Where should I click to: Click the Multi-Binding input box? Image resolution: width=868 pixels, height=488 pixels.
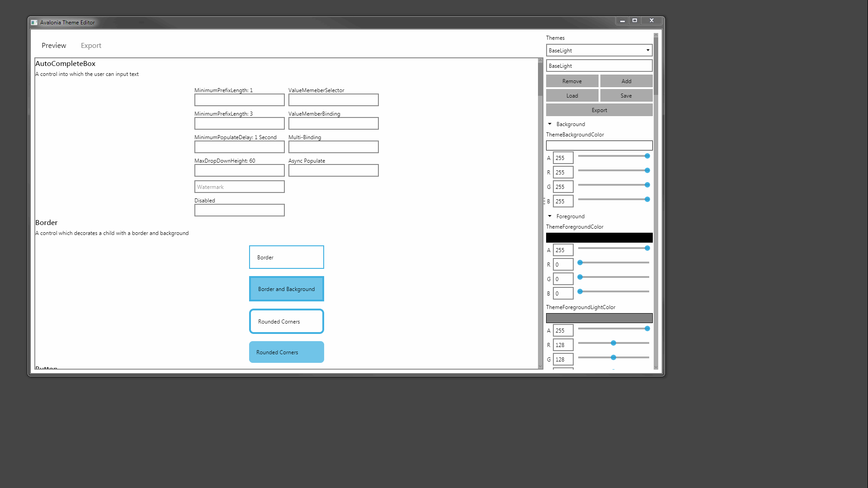pos(334,147)
